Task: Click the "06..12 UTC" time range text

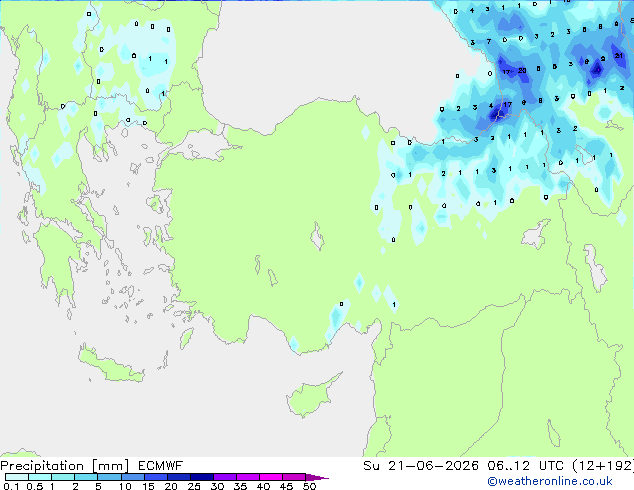Action: 525,466
